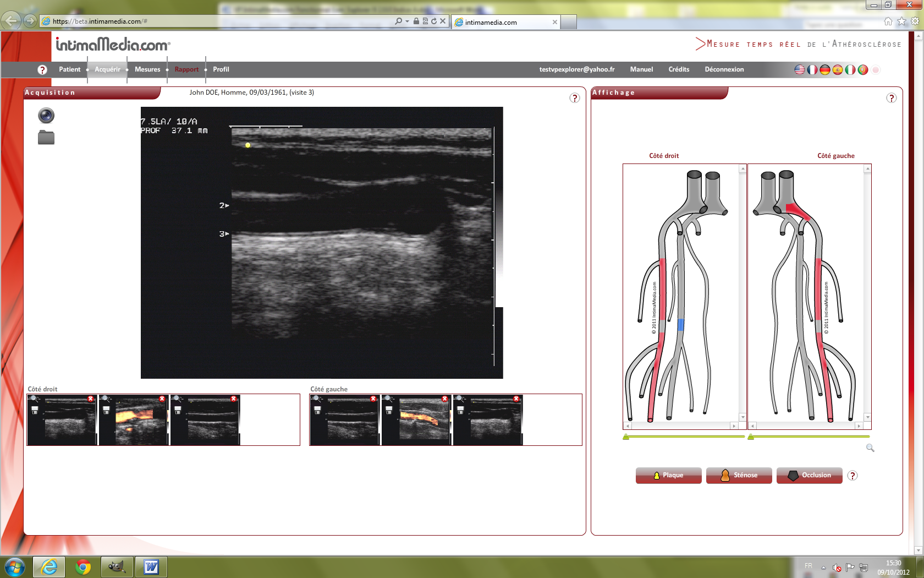Image resolution: width=924 pixels, height=578 pixels.
Task: Click the help icon left of Patient
Action: tap(42, 70)
